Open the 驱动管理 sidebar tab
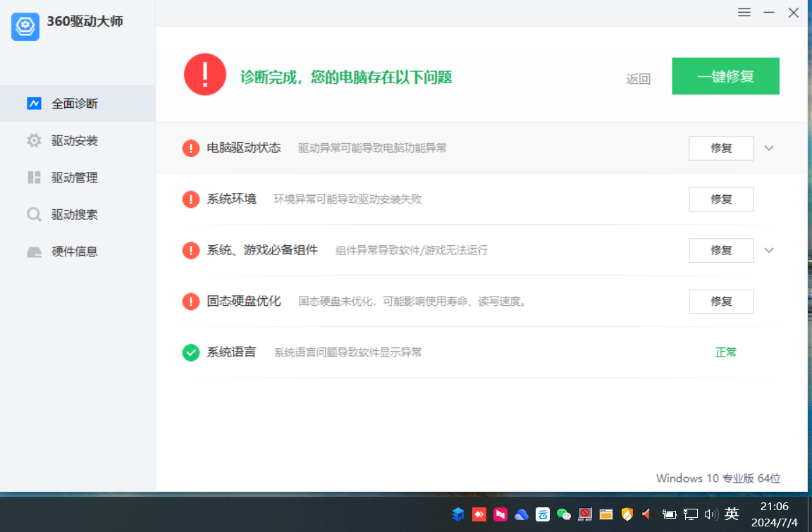Image resolution: width=812 pixels, height=532 pixels. [74, 178]
